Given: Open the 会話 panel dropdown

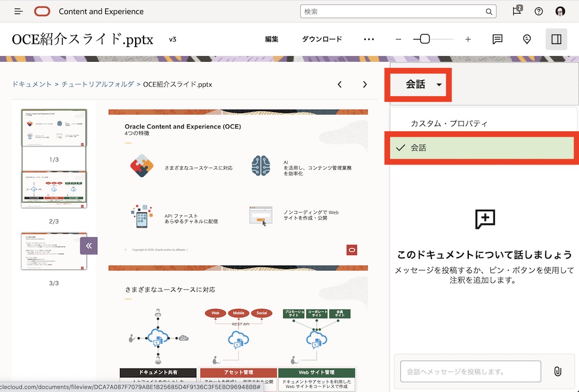Looking at the screenshot, I should (x=418, y=84).
